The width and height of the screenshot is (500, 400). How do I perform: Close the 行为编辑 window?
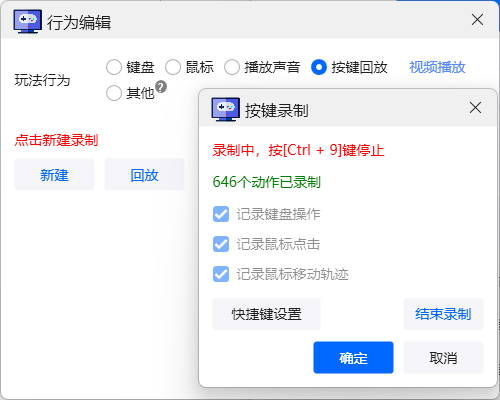click(x=477, y=20)
